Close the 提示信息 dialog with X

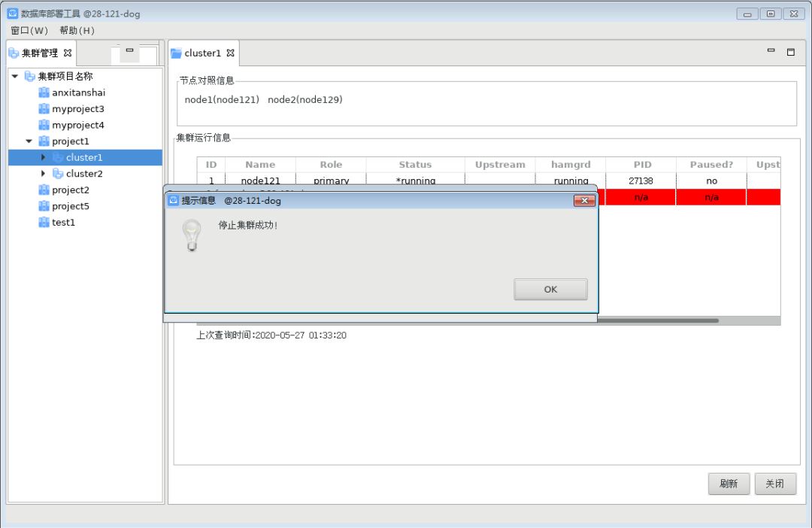585,201
